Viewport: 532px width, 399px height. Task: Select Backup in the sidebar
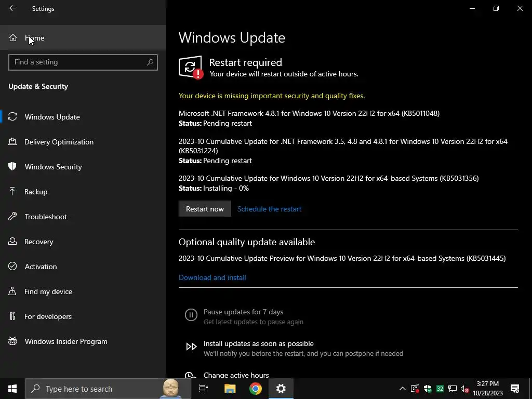tap(83, 192)
